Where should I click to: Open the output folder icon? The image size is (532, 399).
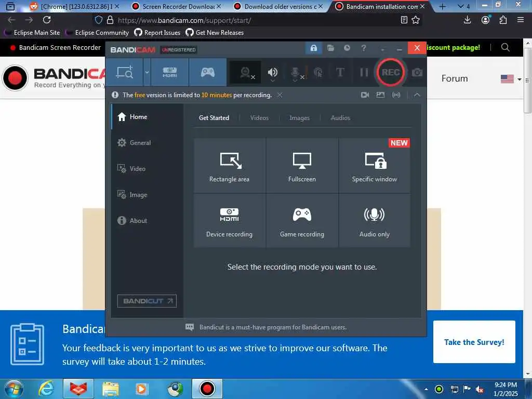point(330,48)
